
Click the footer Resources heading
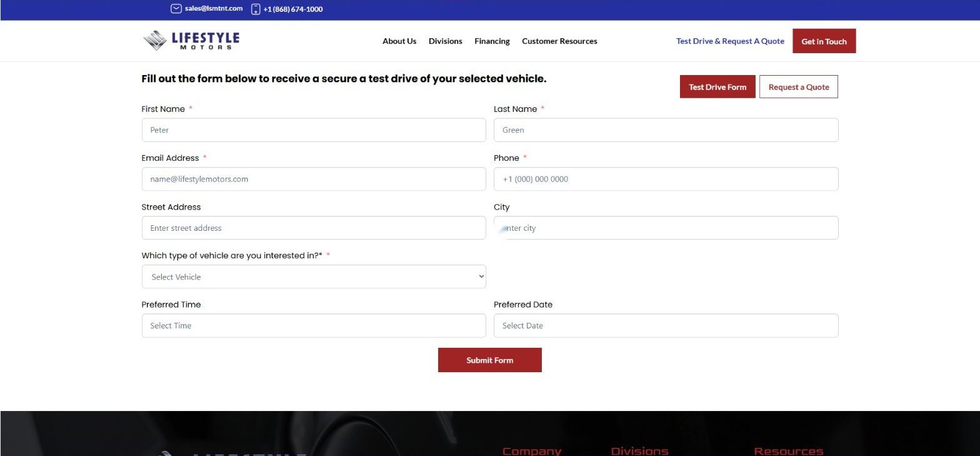pos(789,451)
